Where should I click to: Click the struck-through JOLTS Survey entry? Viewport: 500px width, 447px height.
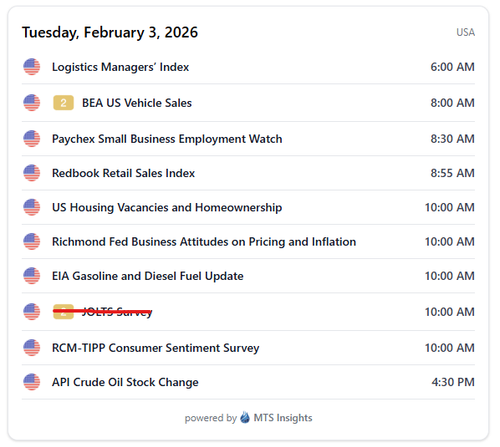click(117, 312)
